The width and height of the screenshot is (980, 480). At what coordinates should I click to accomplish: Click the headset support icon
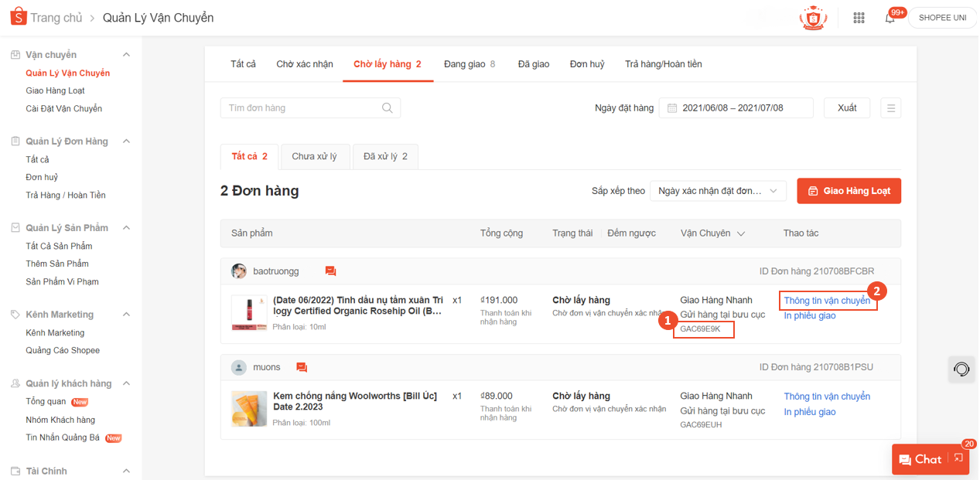pyautogui.click(x=961, y=369)
